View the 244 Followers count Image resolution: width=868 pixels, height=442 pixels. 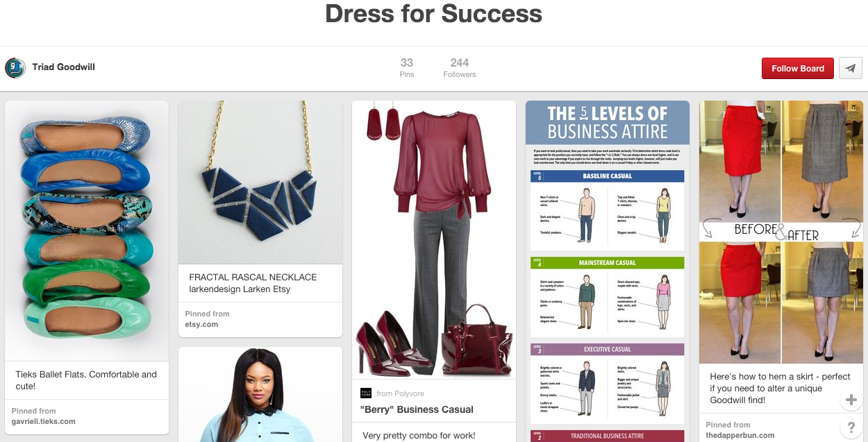click(460, 68)
